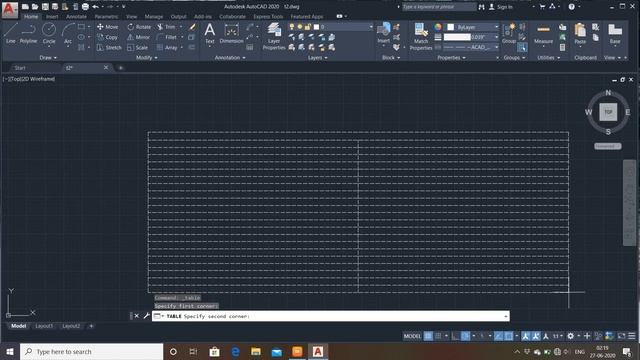The image size is (640, 360).
Task: Toggle 2D object snap
Action: [x=509, y=336]
